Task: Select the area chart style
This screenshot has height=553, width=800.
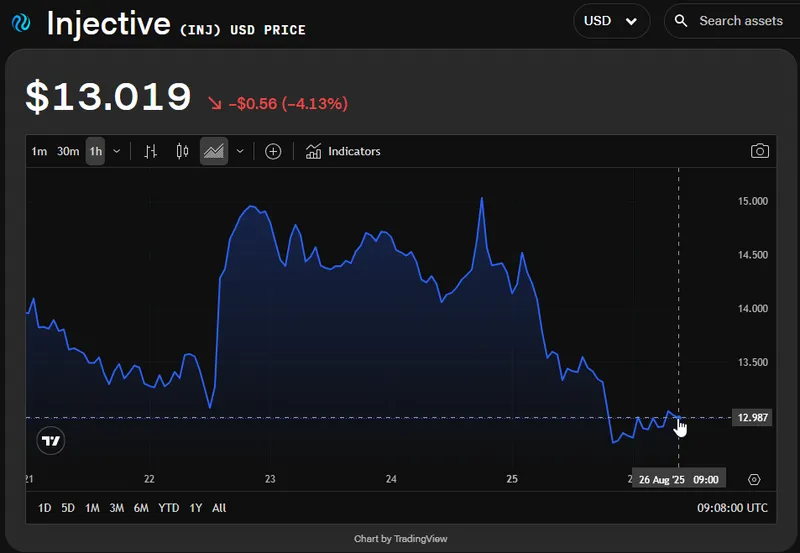Action: [214, 152]
